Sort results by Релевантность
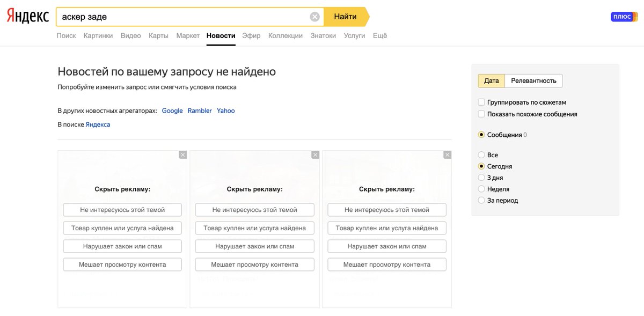The width and height of the screenshot is (644, 316). tap(533, 80)
